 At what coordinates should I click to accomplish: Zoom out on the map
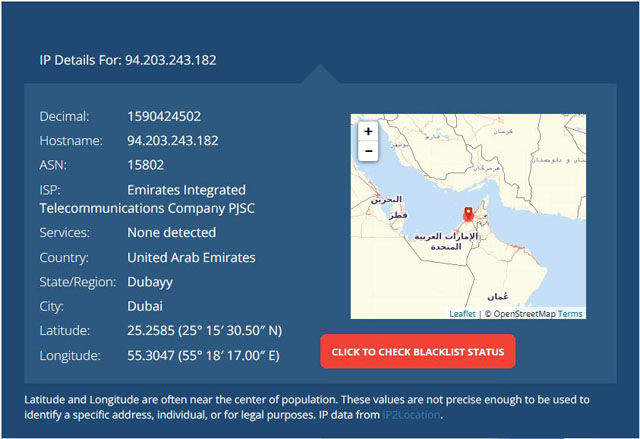[x=368, y=151]
